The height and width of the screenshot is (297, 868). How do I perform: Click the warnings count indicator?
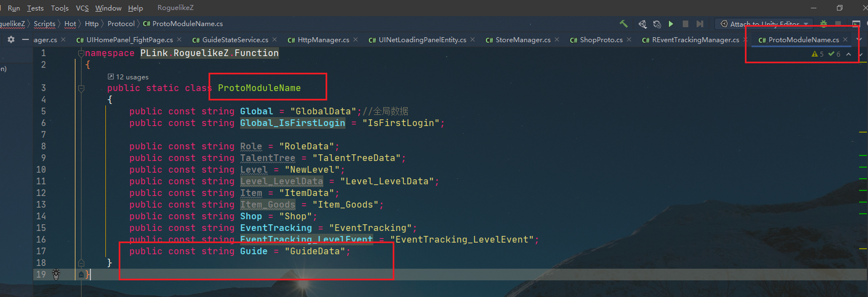point(818,54)
